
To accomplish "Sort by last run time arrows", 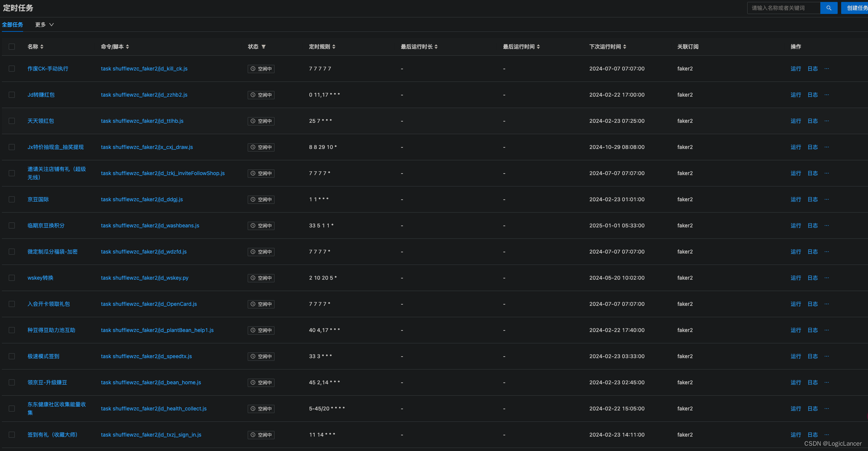I will pyautogui.click(x=538, y=47).
